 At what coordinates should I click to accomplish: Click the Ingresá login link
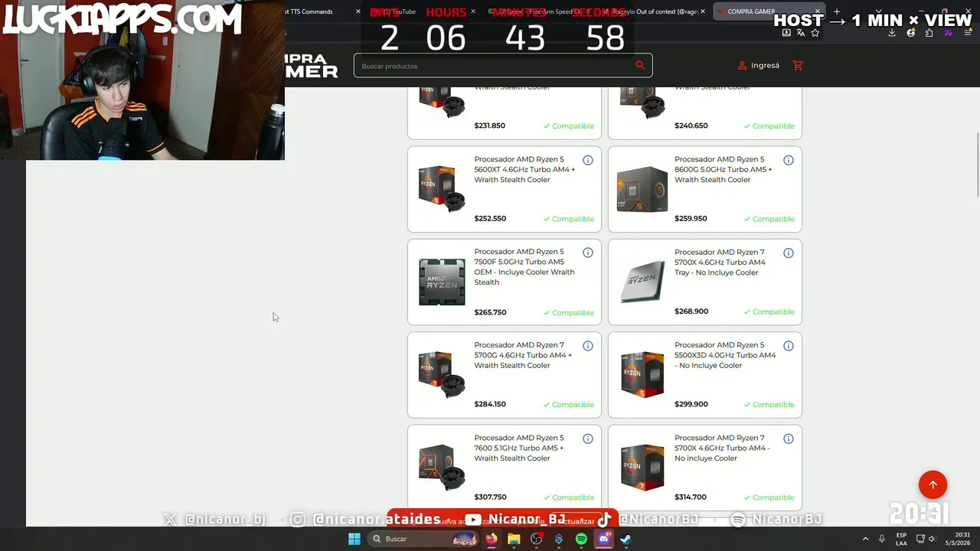click(x=765, y=66)
